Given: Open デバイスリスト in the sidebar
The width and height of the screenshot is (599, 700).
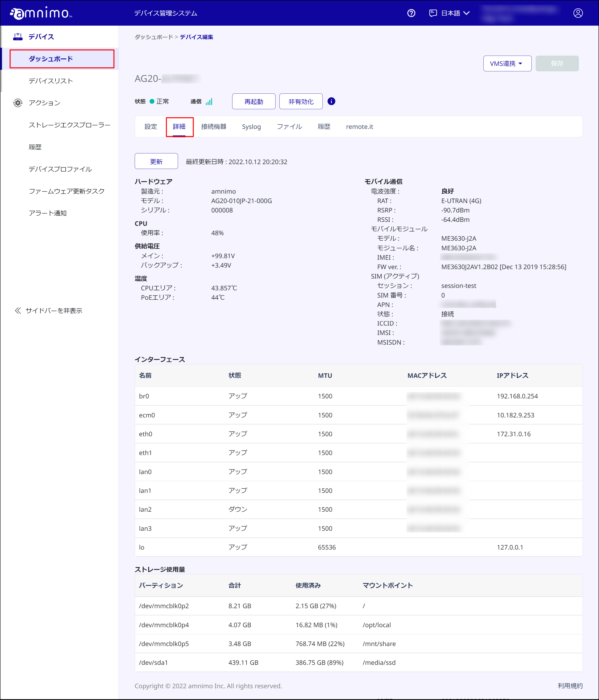Looking at the screenshot, I should coord(51,81).
